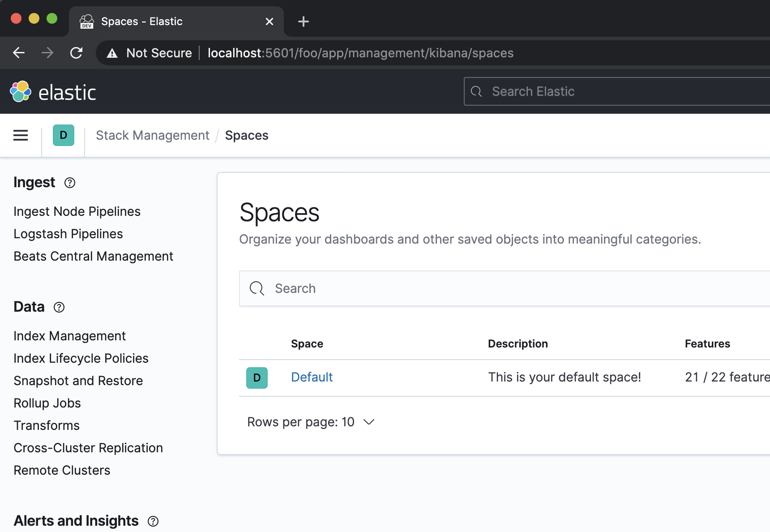Viewport: 770px width, 532px height.
Task: Open a new browser tab
Action: coord(304,21)
